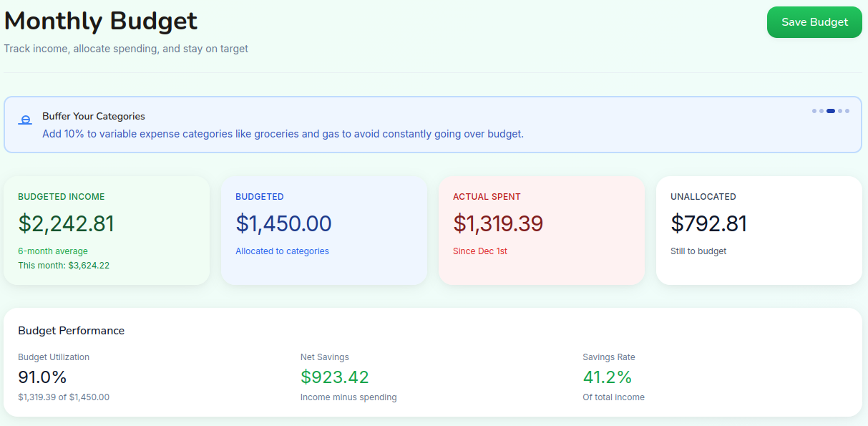Click the blue tip text about adding 10%

point(284,134)
